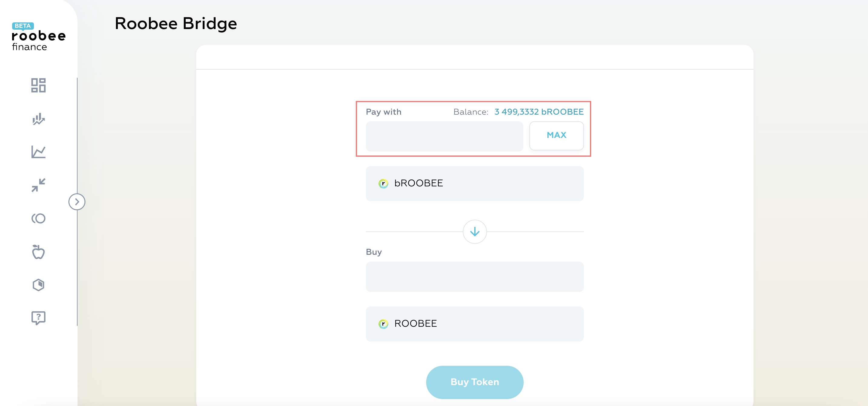Open the bar chart with trend icon
The height and width of the screenshot is (406, 868).
point(38,119)
